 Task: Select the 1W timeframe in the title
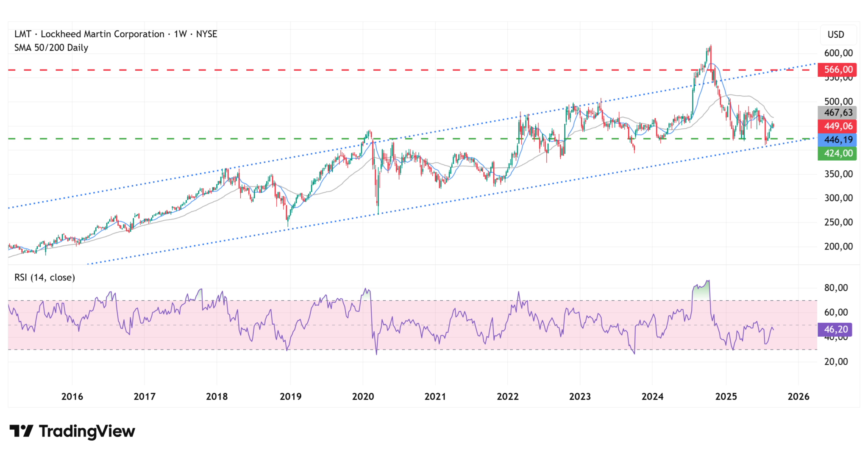[181, 34]
